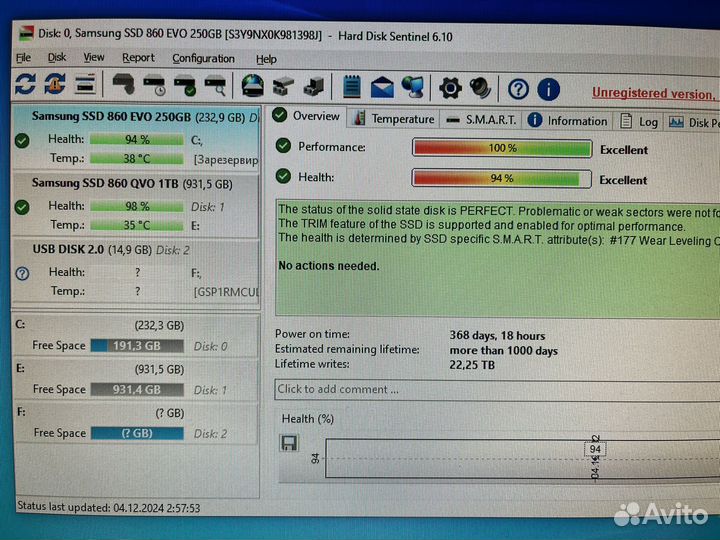Click the Hard Disk Sentinel title bar icon
The image size is (720, 540).
point(26,34)
